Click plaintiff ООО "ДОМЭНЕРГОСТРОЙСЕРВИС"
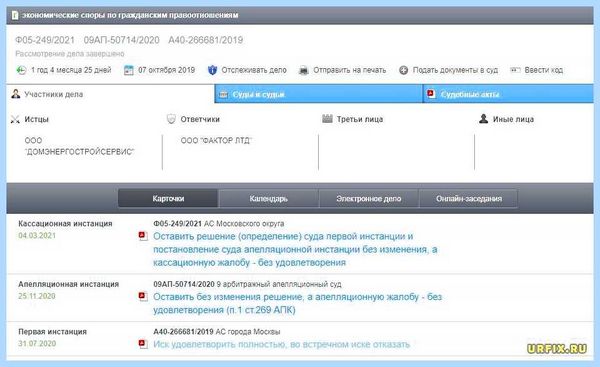The image size is (600, 367). coord(79,146)
